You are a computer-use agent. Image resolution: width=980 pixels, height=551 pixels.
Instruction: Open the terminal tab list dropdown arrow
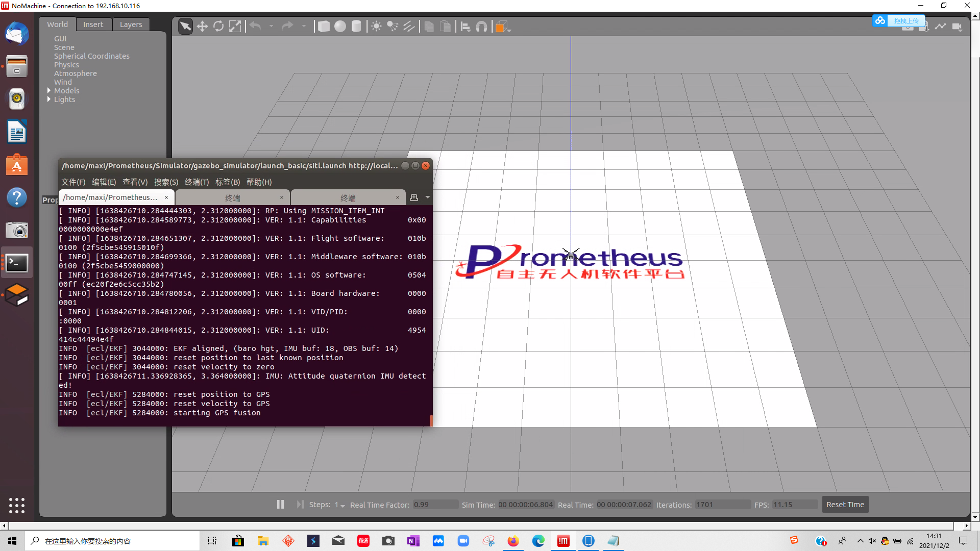tap(428, 197)
